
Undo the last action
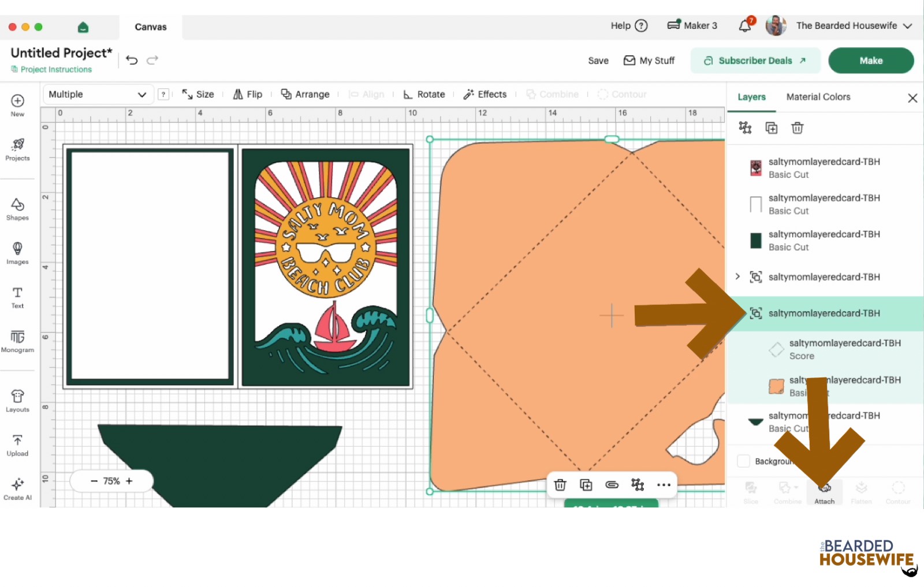point(132,60)
